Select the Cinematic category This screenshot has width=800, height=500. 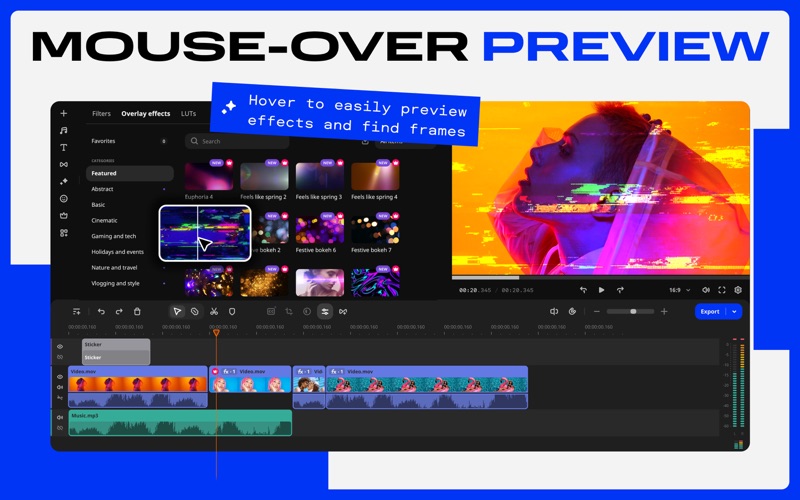[104, 220]
